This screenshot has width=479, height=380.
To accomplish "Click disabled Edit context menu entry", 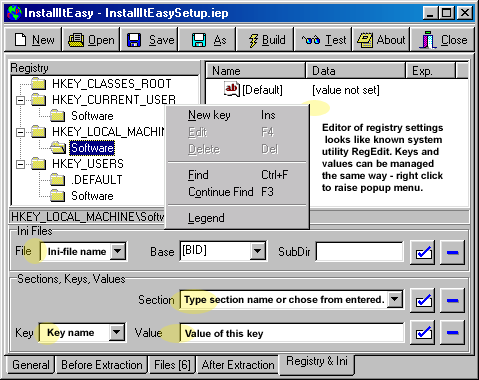I will click(237, 132).
